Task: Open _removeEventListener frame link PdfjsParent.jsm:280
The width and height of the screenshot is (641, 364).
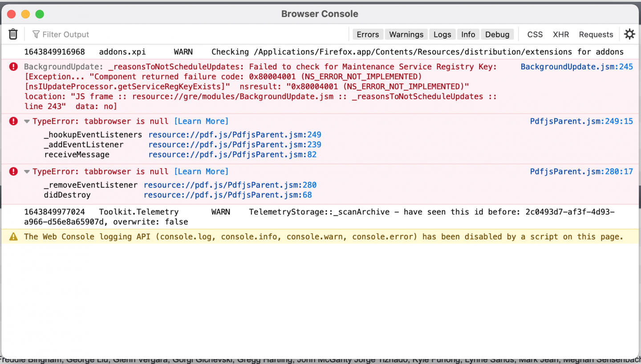Action: [x=230, y=185]
